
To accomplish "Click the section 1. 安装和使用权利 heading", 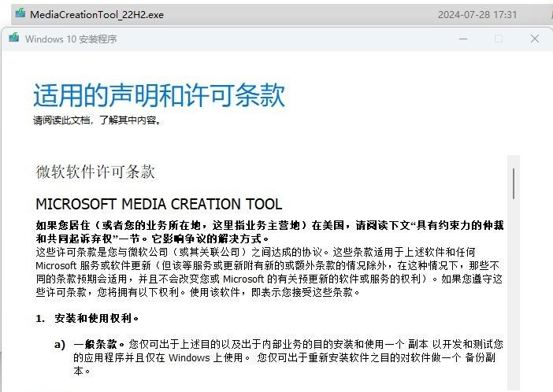I will point(87,318).
